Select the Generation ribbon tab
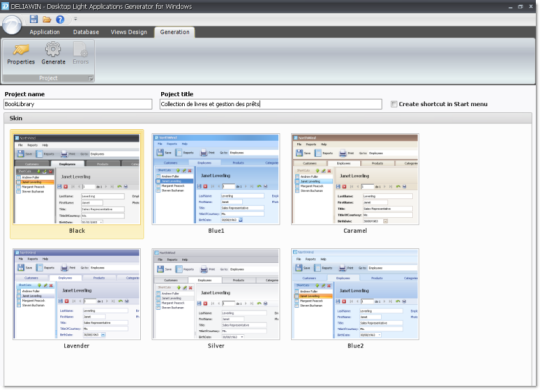This screenshot has width=540, height=390. click(x=175, y=32)
